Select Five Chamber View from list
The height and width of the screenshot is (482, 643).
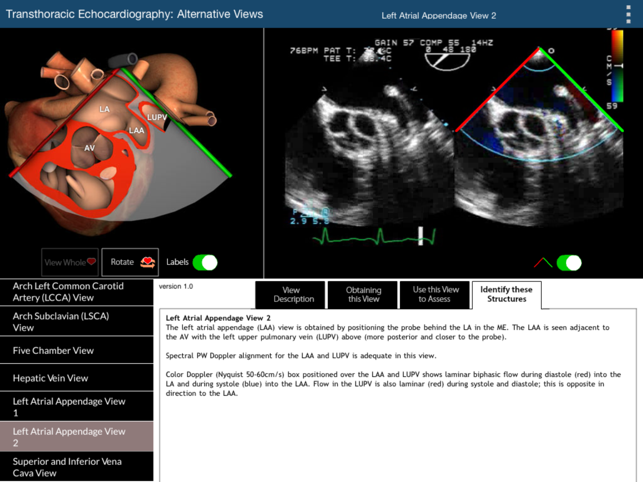tap(77, 351)
